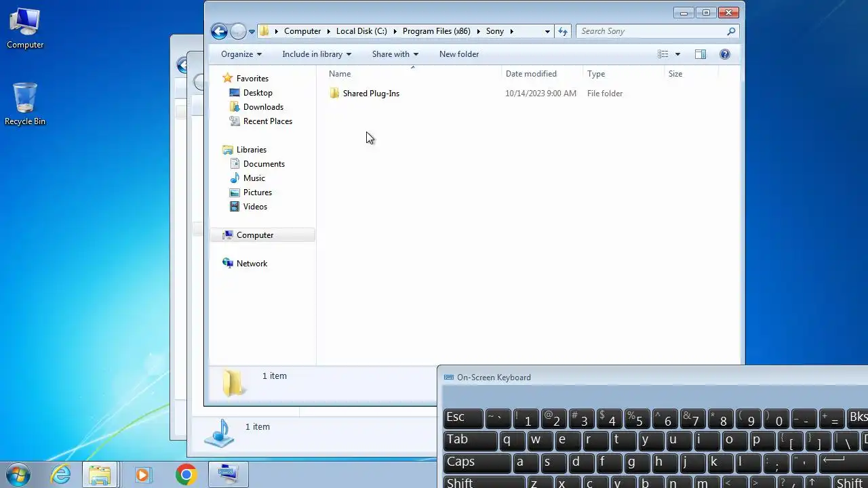This screenshot has height=488, width=868.
Task: Open the Documents library
Action: (264, 164)
